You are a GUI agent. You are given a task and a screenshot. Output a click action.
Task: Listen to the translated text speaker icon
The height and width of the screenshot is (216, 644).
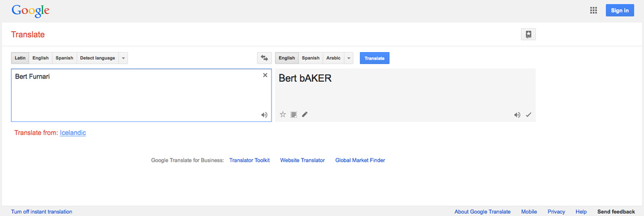click(517, 114)
